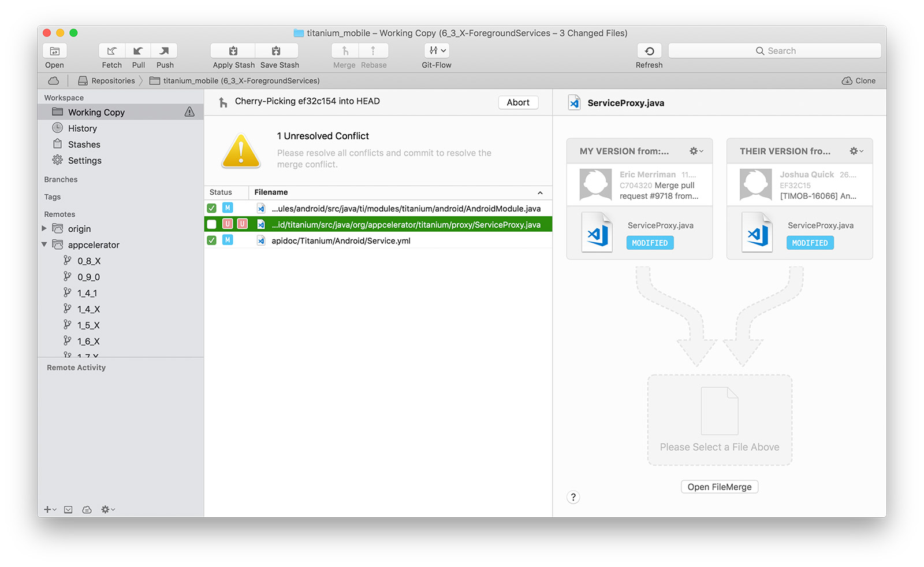Expand the origin remote
Viewport: 924px width, 567px height.
(x=44, y=229)
